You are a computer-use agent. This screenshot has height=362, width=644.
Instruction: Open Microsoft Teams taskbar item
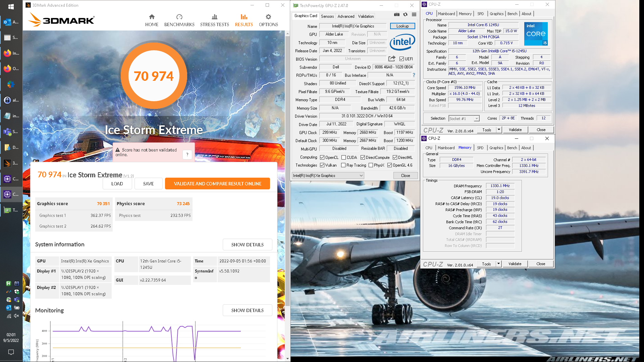coord(11,132)
